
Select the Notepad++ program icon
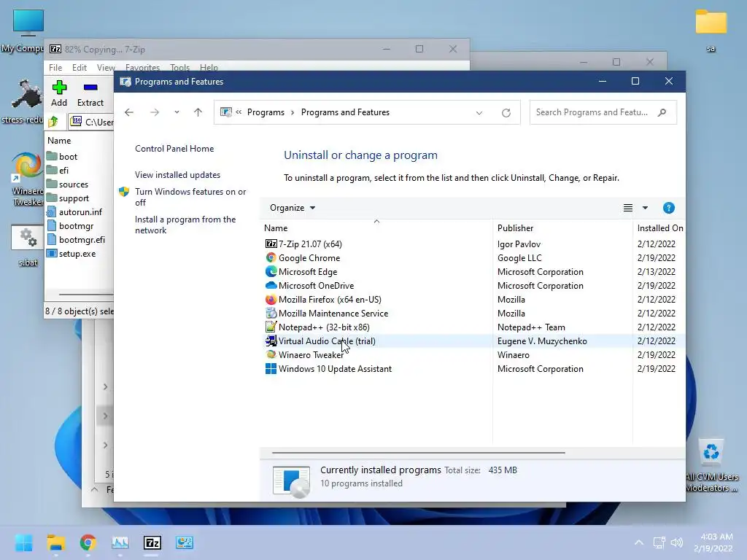point(271,327)
